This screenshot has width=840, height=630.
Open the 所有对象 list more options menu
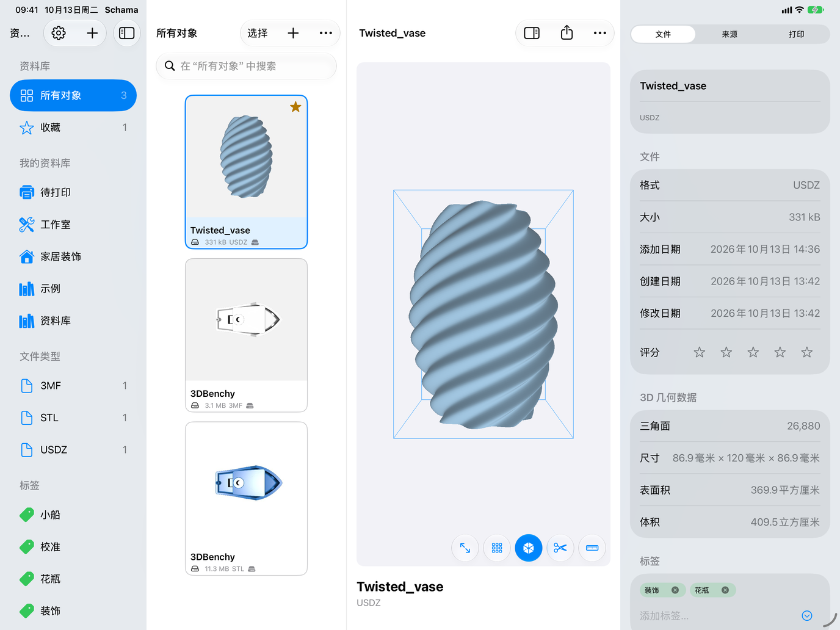(326, 33)
